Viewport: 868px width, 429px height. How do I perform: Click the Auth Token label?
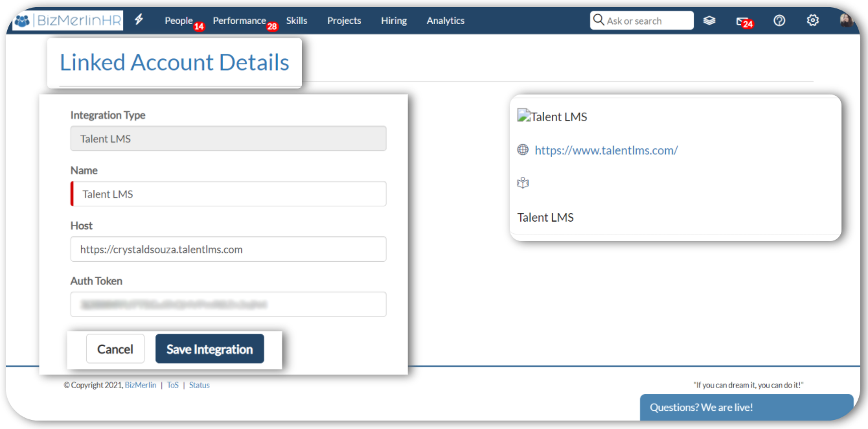tap(97, 281)
